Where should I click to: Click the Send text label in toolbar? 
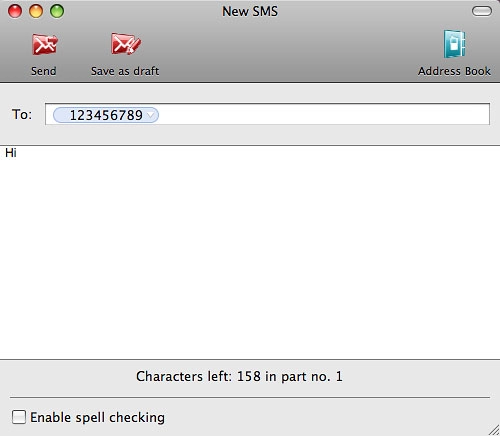pyautogui.click(x=44, y=71)
